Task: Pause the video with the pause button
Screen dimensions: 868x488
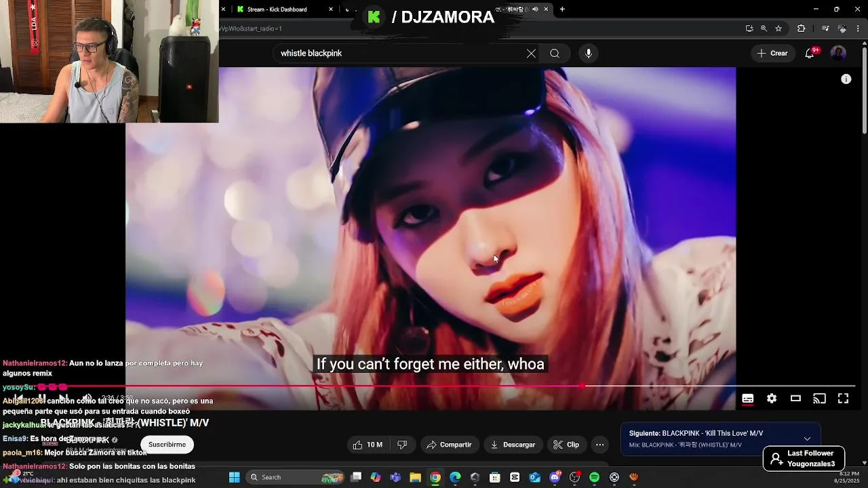Action: [42, 398]
